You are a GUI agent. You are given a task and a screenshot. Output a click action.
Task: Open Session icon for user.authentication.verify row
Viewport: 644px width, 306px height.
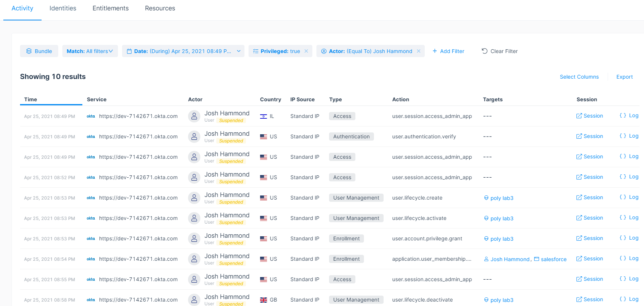(x=579, y=136)
